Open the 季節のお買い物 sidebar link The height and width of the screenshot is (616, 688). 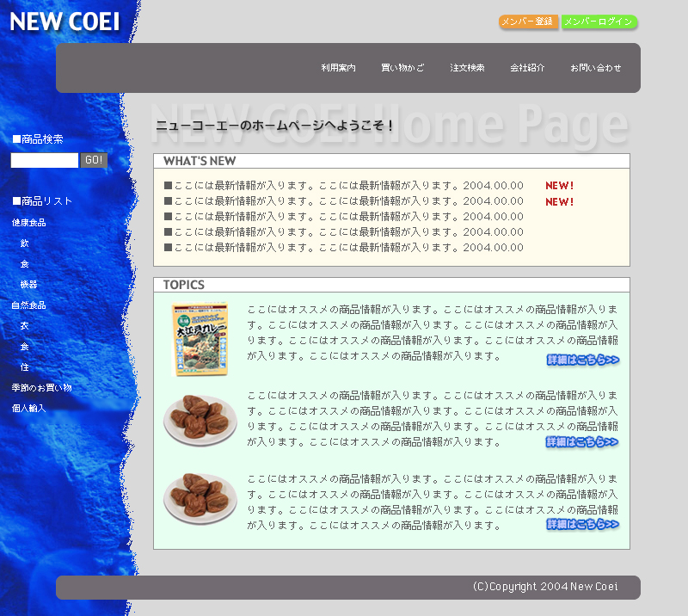(x=41, y=388)
